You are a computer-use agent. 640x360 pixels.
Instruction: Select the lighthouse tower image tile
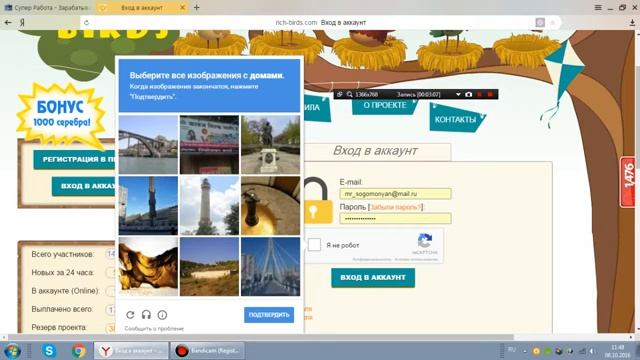pos(209,206)
